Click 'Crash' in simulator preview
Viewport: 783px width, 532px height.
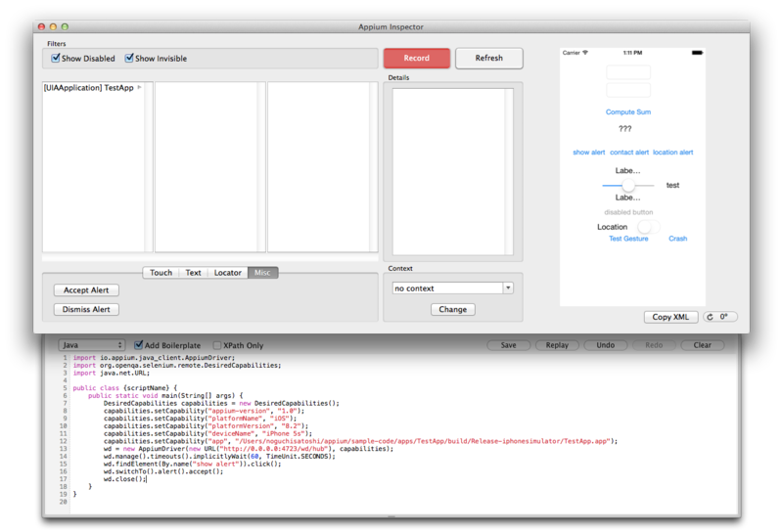(x=677, y=239)
